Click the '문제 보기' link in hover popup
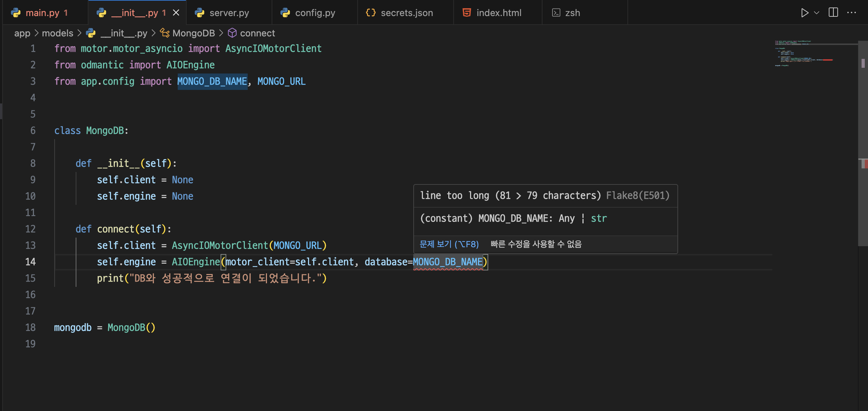 click(449, 244)
